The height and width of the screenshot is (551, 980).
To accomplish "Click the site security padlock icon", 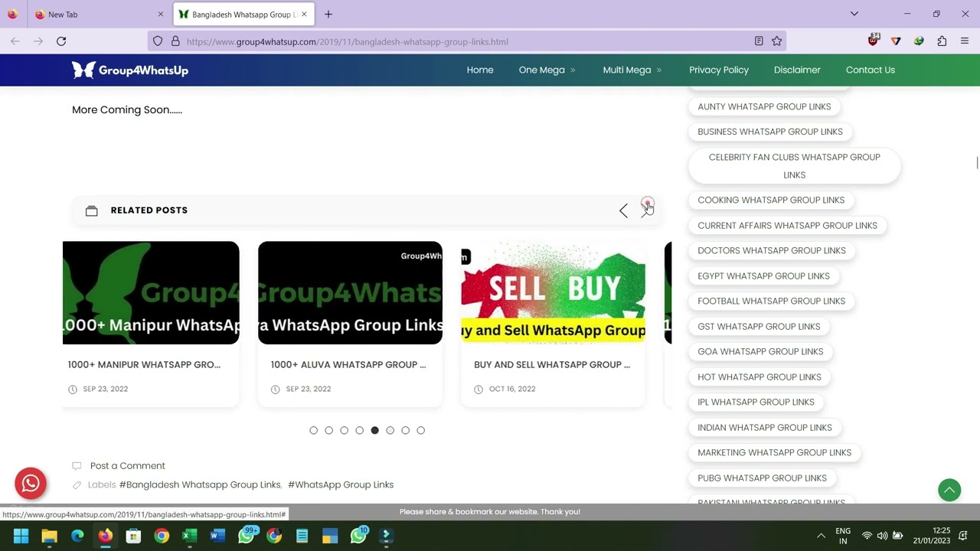I will [175, 41].
